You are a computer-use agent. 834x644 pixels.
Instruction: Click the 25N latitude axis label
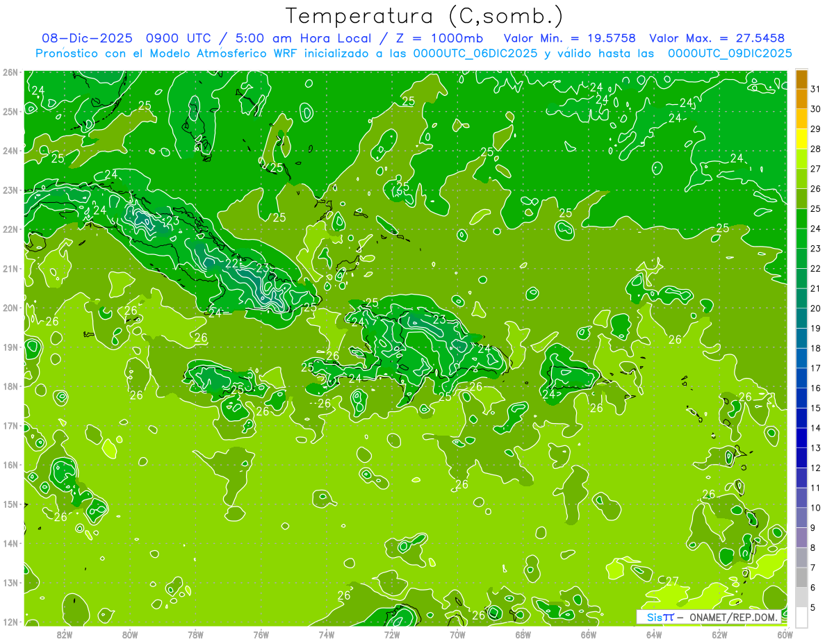10,111
